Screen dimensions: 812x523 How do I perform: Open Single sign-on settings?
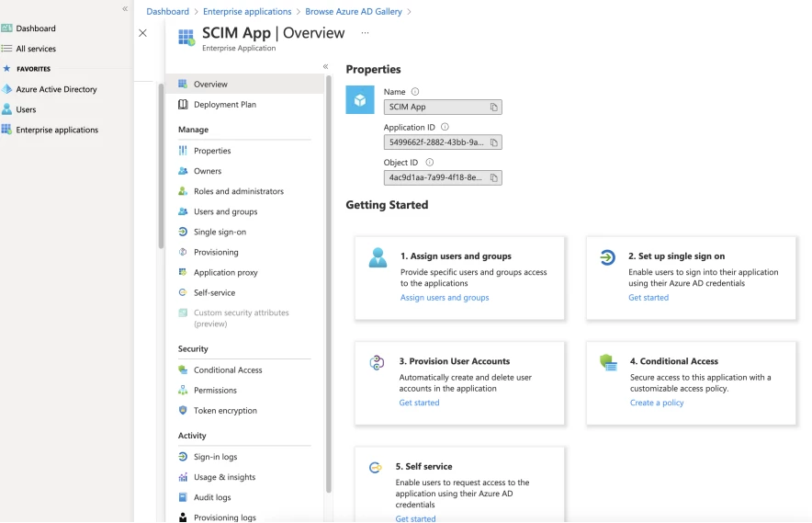(220, 232)
